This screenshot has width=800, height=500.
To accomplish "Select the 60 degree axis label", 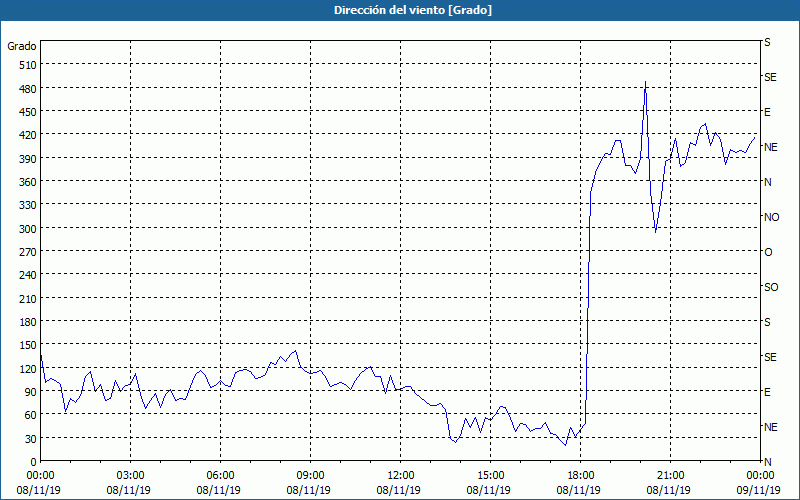I will pyautogui.click(x=30, y=415).
